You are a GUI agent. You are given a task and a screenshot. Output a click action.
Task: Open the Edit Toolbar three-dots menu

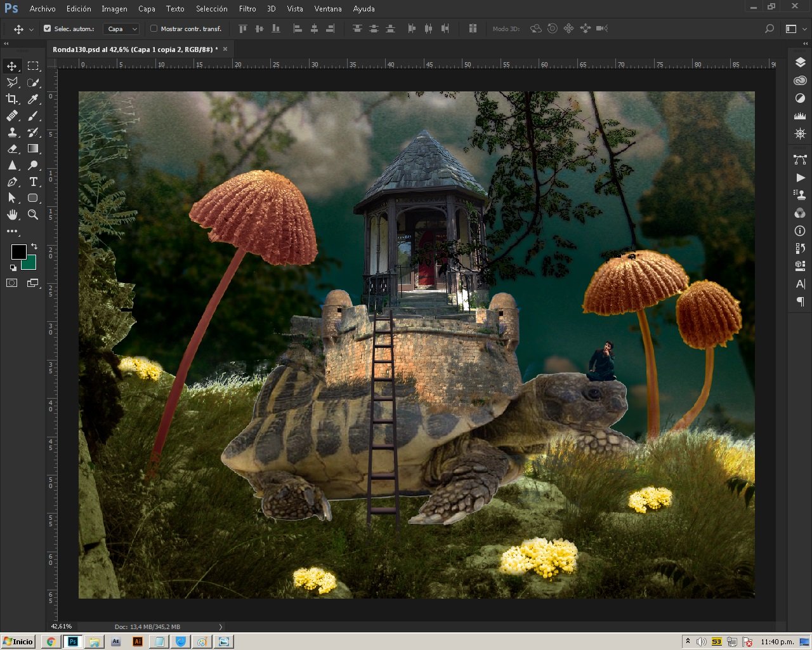(x=12, y=231)
